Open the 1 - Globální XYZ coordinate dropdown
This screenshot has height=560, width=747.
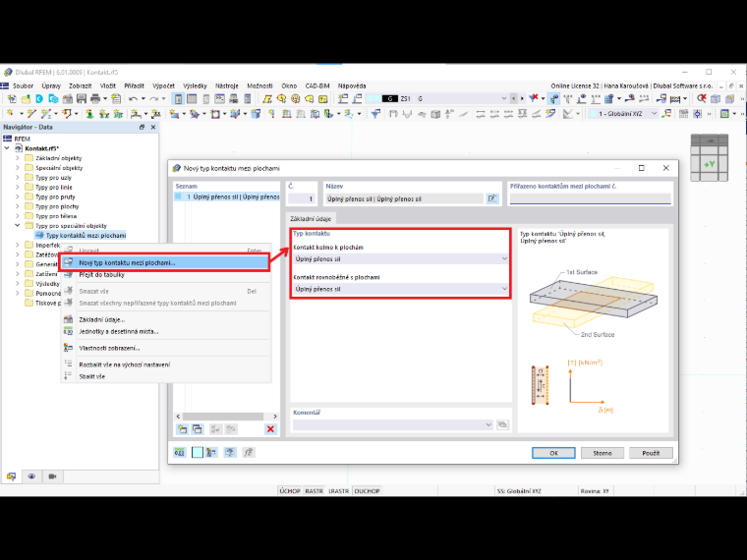point(623,113)
